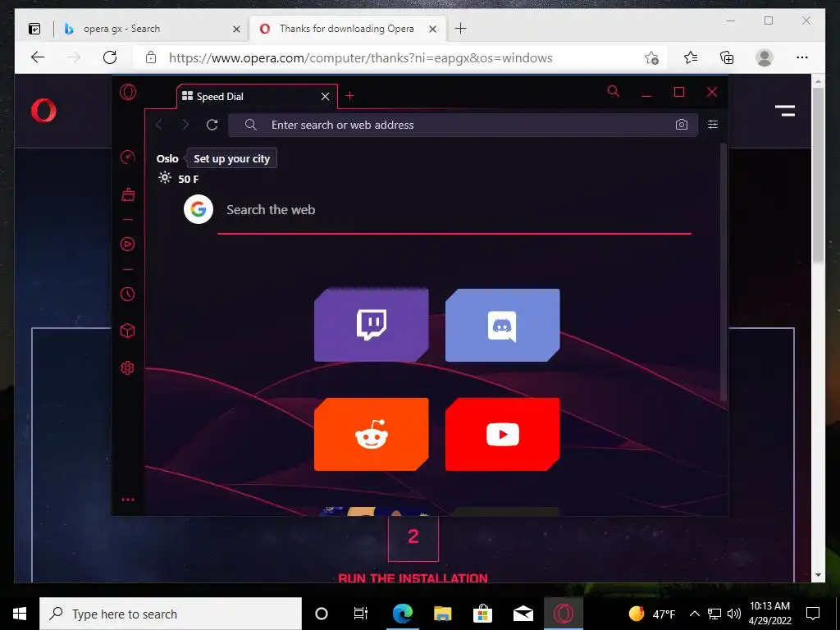Open a new tab in Opera GX

[x=349, y=96]
